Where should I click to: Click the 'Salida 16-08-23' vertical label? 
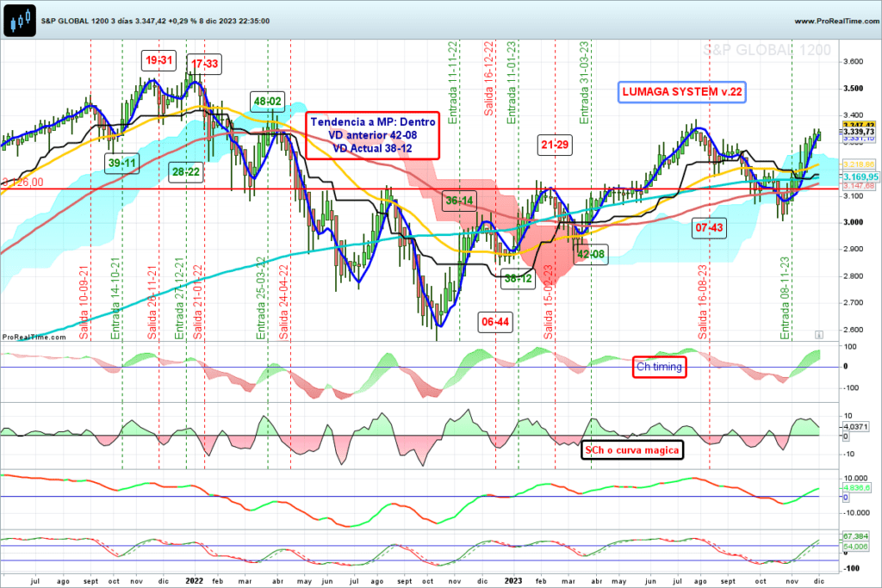(703, 302)
